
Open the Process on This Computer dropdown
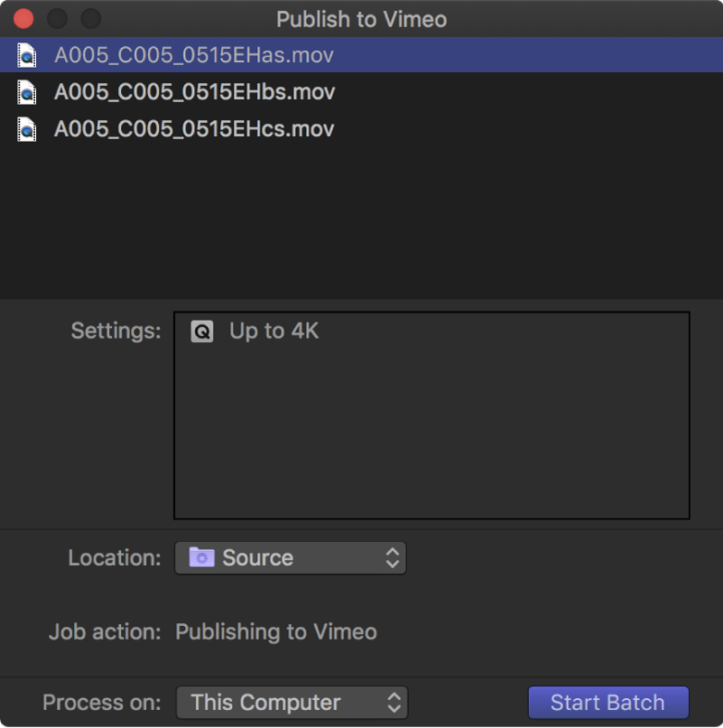(x=292, y=702)
